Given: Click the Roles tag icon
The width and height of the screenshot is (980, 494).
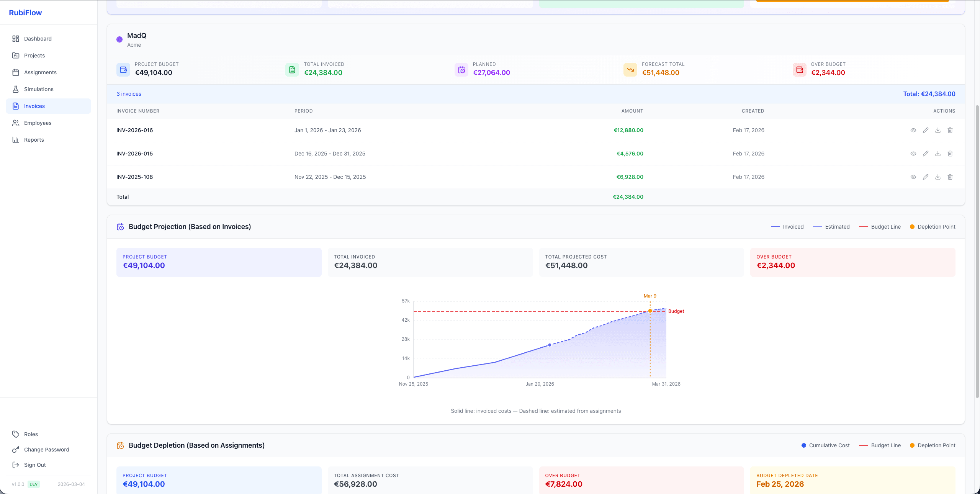Looking at the screenshot, I should [16, 434].
